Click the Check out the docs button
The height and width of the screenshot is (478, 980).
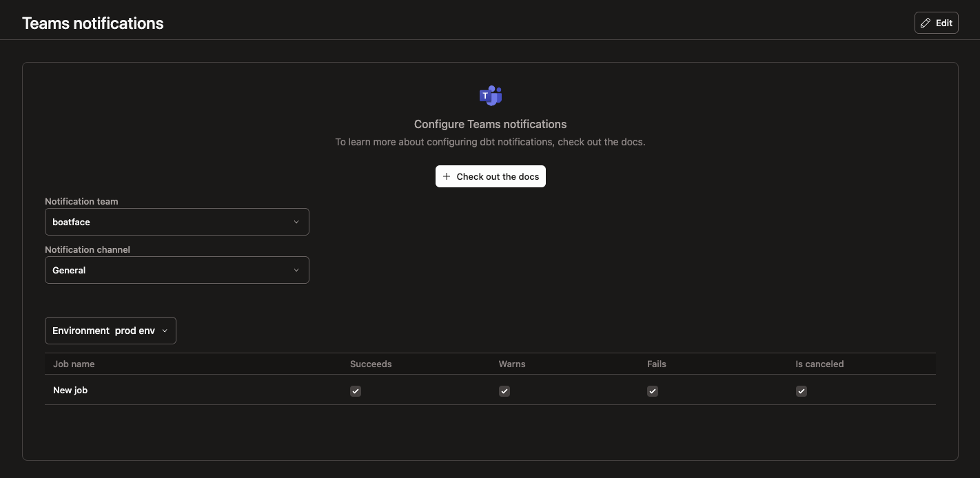point(490,176)
